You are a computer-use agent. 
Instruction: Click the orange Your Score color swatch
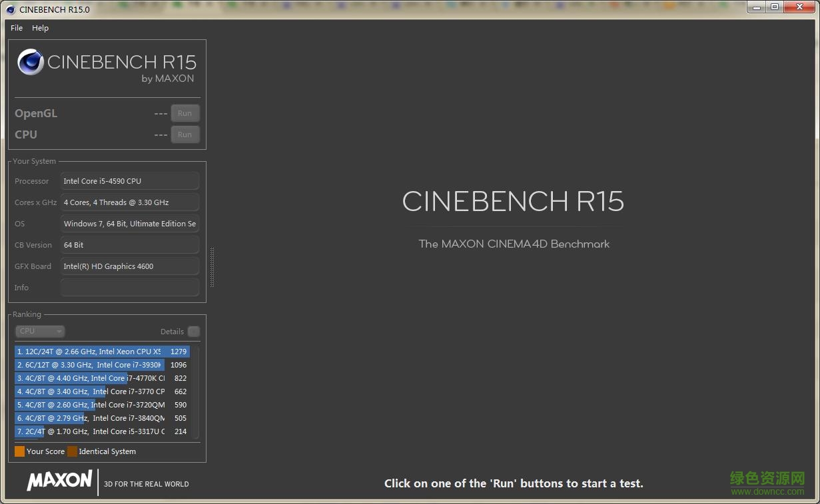[19, 451]
